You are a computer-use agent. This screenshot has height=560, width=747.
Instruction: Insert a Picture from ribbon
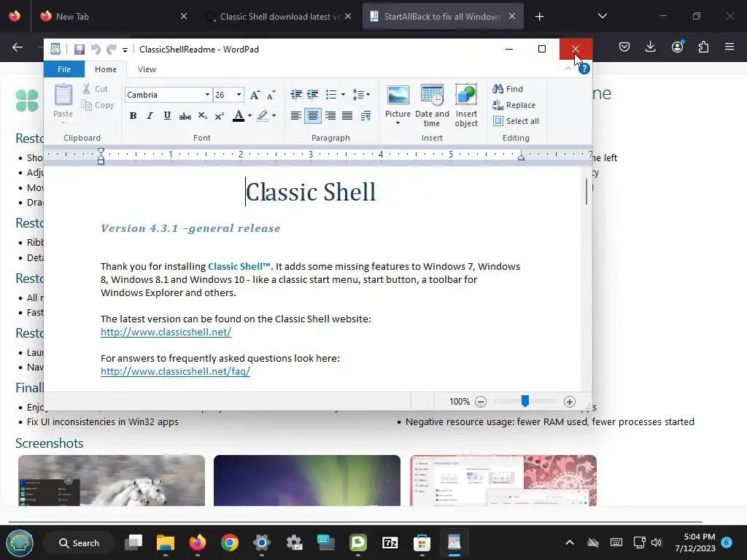[398, 101]
